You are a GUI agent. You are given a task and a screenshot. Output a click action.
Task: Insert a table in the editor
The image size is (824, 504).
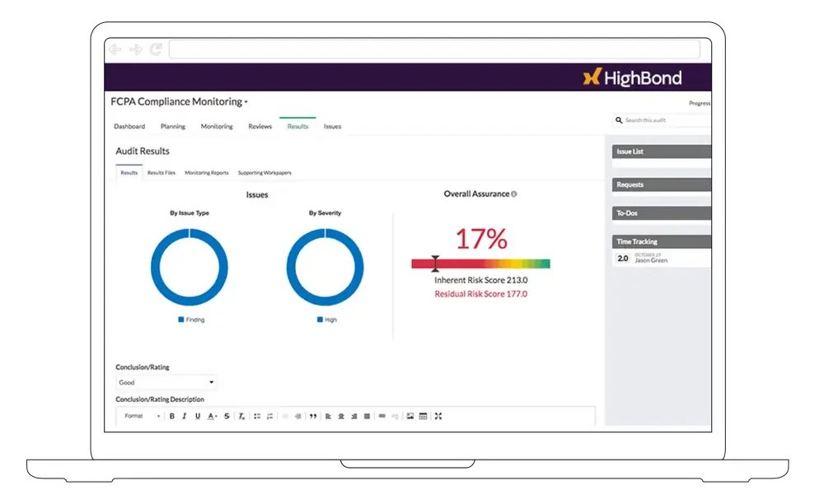(423, 416)
